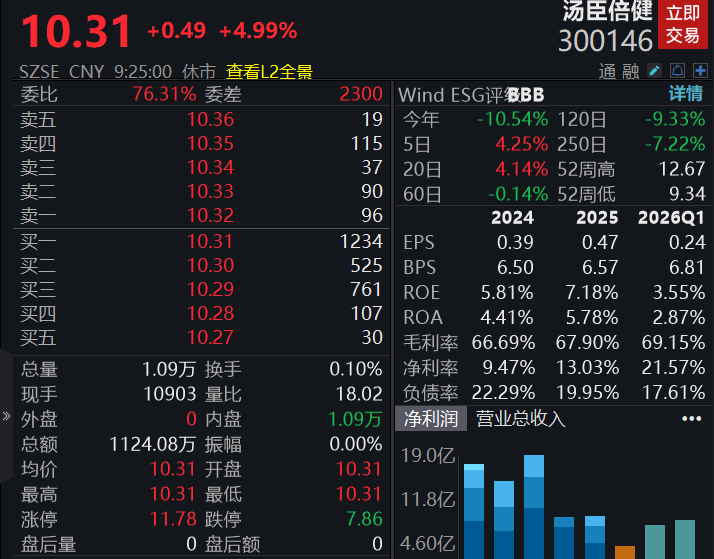Click 总量 value 1.09万
The width and height of the screenshot is (714, 559).
tap(169, 369)
